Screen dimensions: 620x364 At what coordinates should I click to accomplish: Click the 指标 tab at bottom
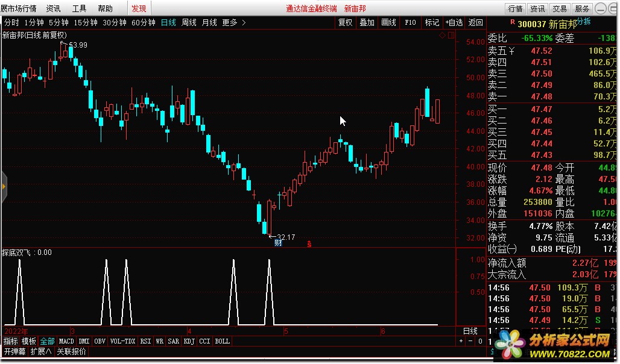coord(11,341)
